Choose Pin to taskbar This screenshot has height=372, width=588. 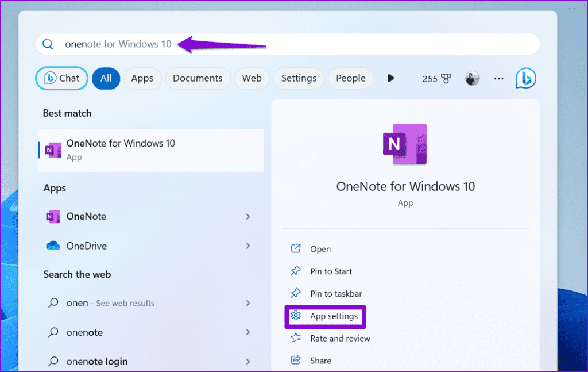[336, 294]
